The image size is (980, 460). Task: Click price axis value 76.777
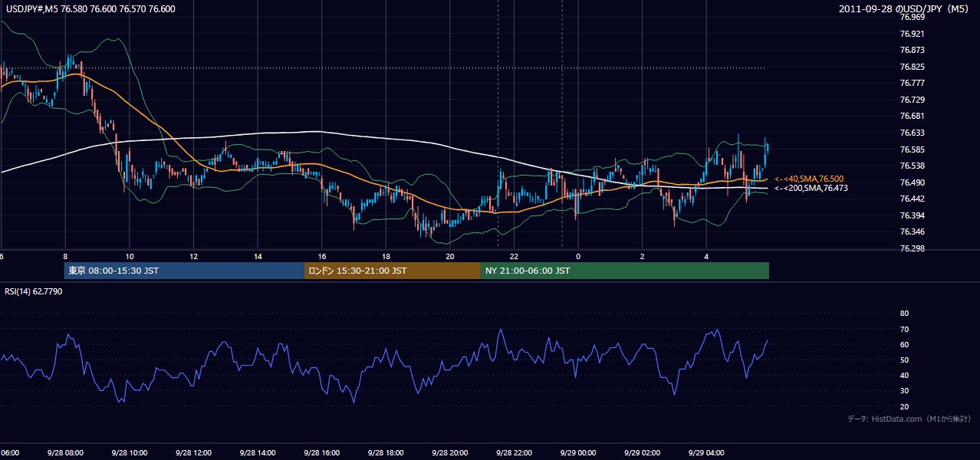(912, 84)
